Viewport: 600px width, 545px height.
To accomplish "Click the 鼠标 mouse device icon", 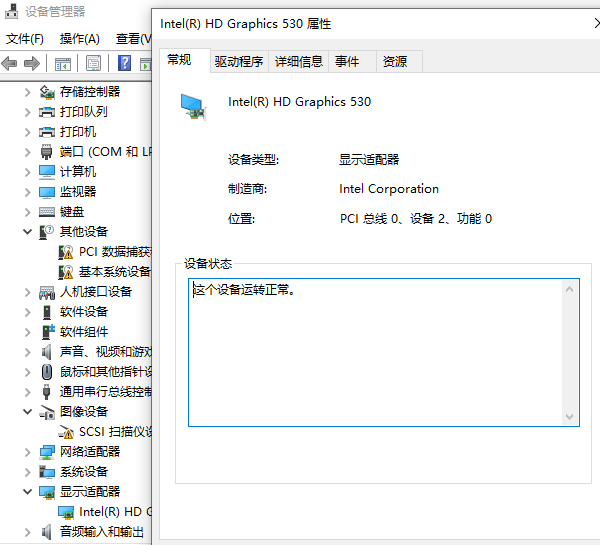I will pos(47,372).
